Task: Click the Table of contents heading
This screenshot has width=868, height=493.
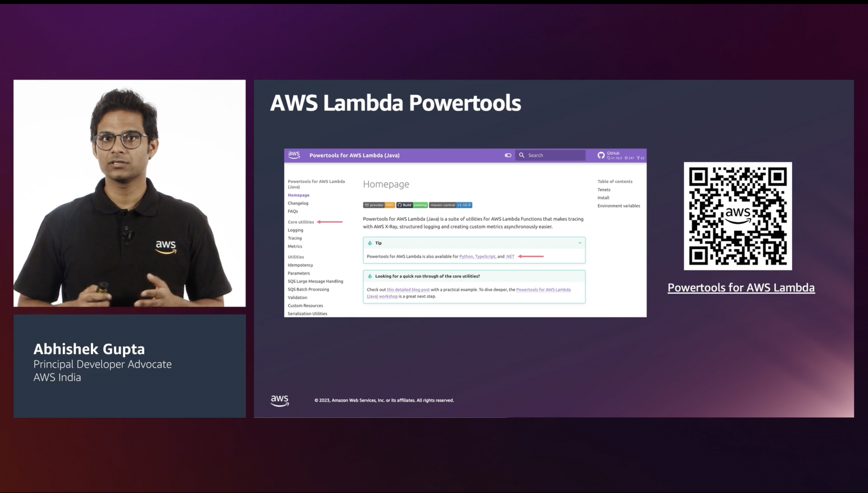Action: click(615, 181)
